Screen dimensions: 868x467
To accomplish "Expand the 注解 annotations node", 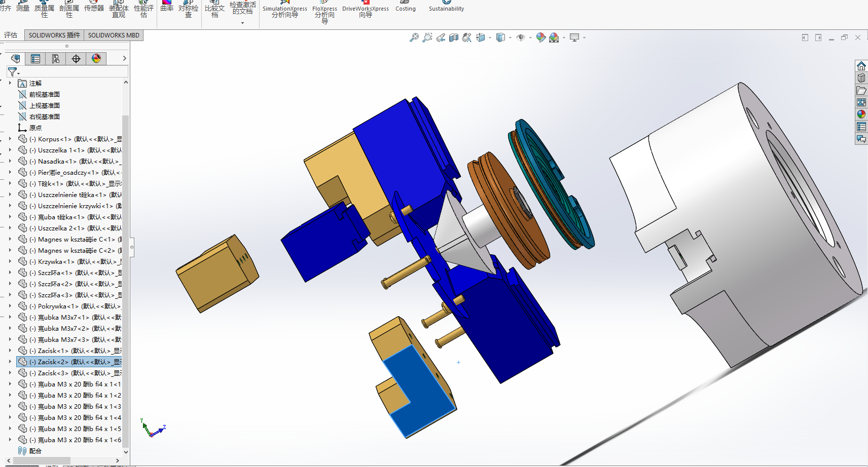I will point(10,83).
